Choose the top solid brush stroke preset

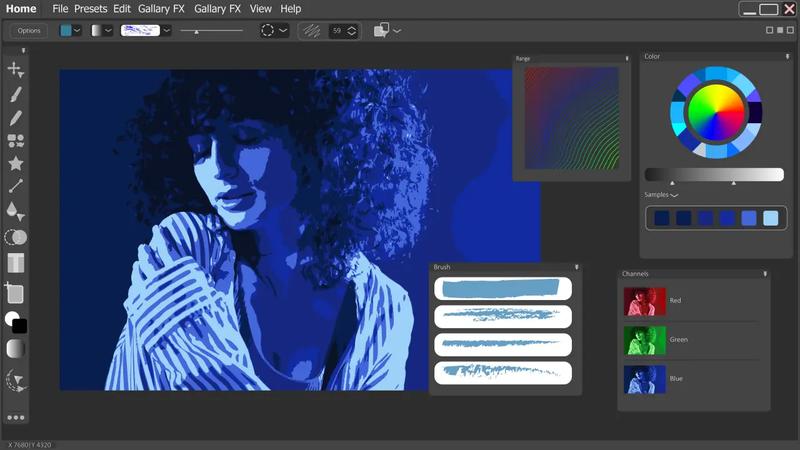pyautogui.click(x=503, y=289)
